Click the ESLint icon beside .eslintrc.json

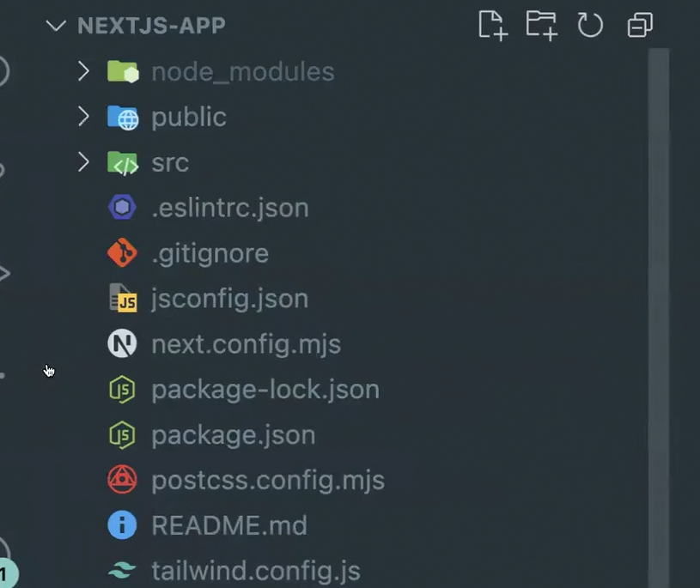coord(122,208)
